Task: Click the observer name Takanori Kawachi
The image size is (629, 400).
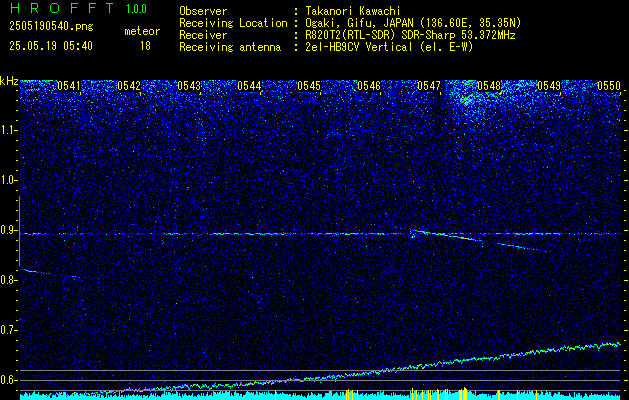Action: [x=353, y=11]
